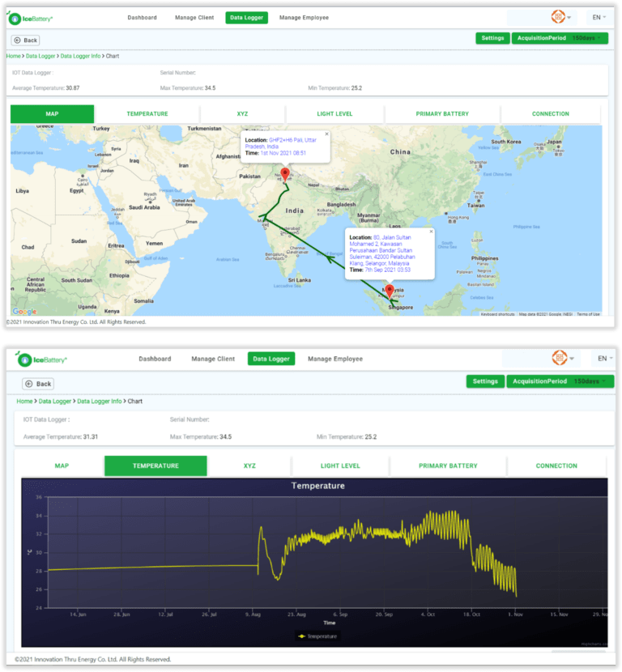Image resolution: width=622 pixels, height=672 pixels.
Task: Click Data Logger Info breadcrumb in the chart view
Action: (100, 402)
